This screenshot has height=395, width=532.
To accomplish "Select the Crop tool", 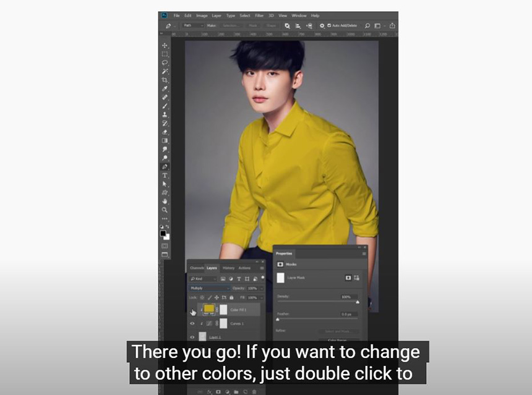I will (x=165, y=80).
